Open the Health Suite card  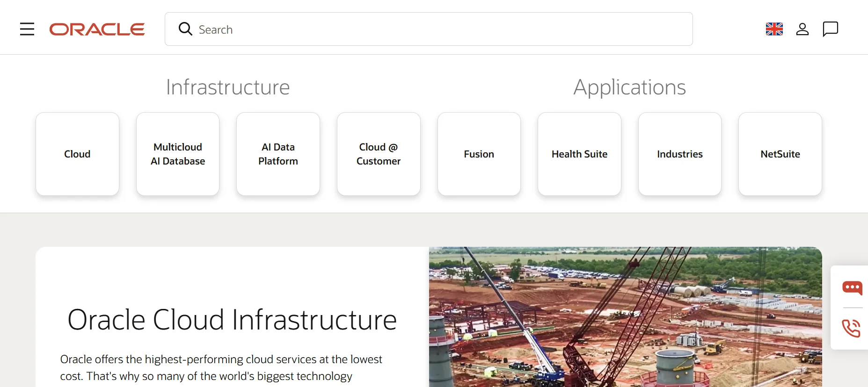579,154
